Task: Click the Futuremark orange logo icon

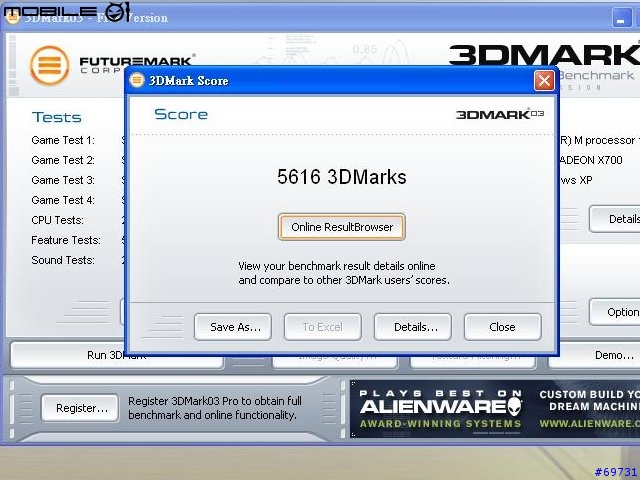Action: coord(49,66)
